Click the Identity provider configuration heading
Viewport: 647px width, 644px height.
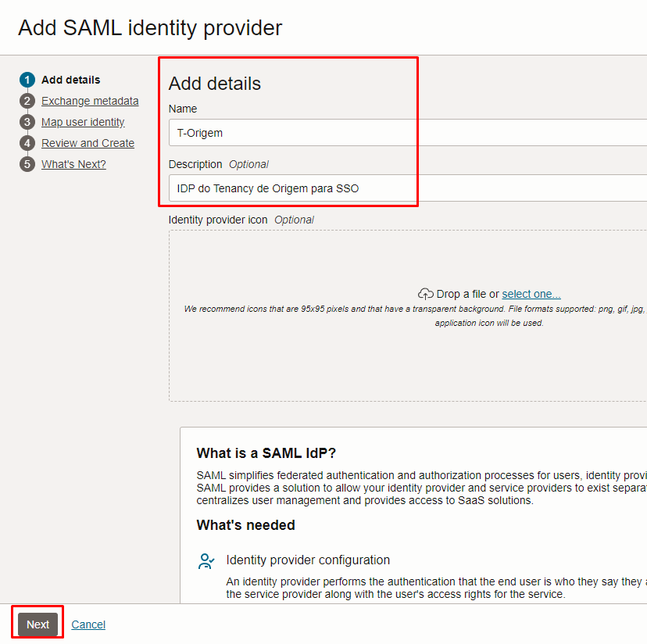click(x=308, y=560)
